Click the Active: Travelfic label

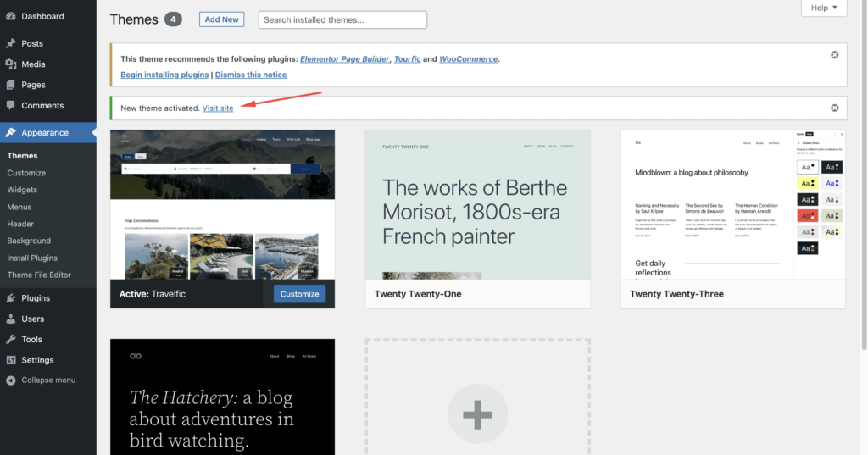[153, 294]
